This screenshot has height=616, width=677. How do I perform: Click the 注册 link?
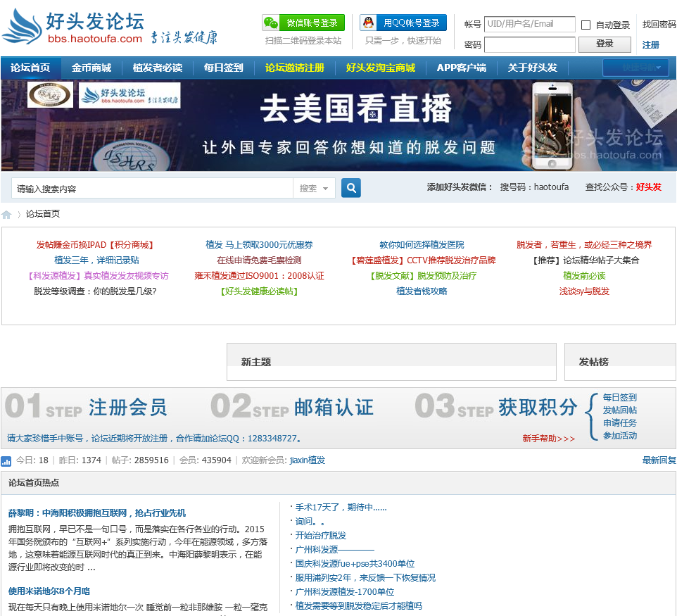click(x=650, y=44)
